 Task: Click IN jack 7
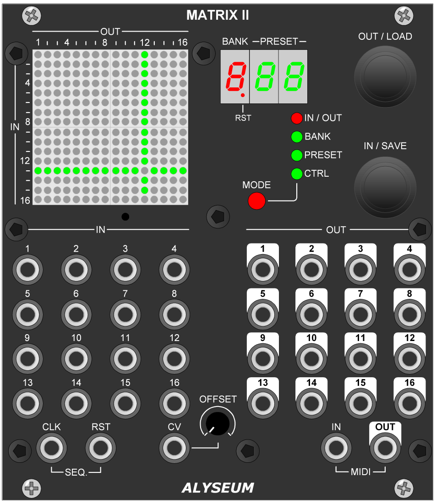tap(125, 314)
